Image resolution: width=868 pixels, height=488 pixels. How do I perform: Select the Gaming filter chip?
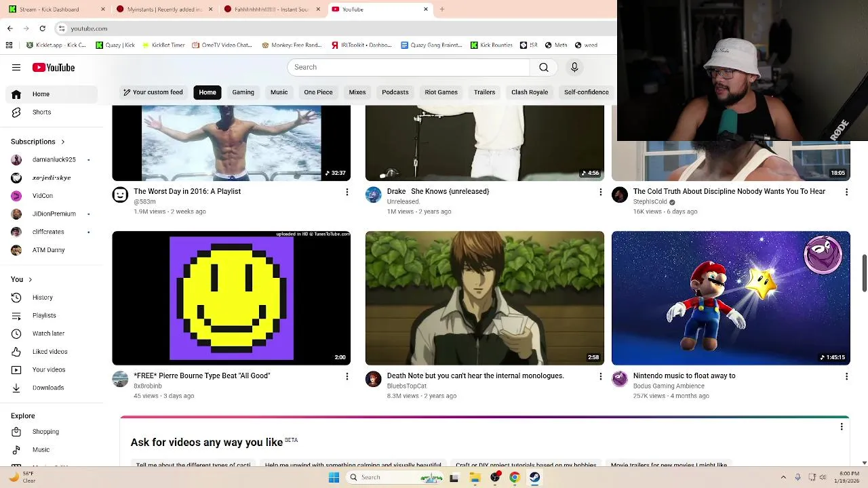coord(243,92)
